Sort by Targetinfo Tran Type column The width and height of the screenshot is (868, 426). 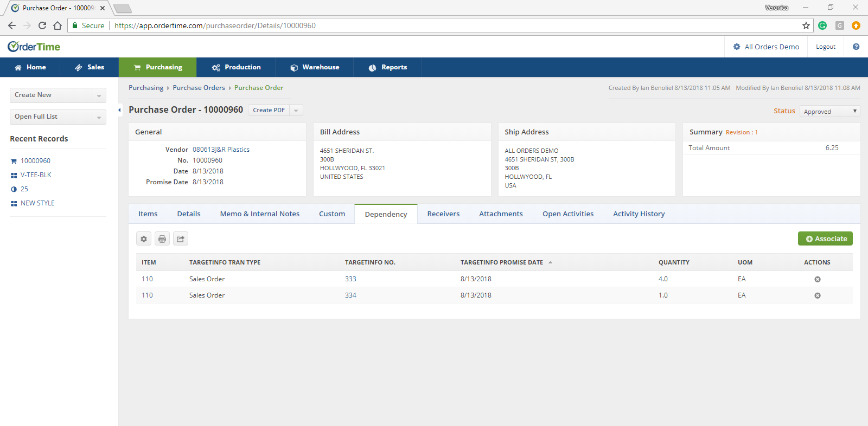coord(225,262)
